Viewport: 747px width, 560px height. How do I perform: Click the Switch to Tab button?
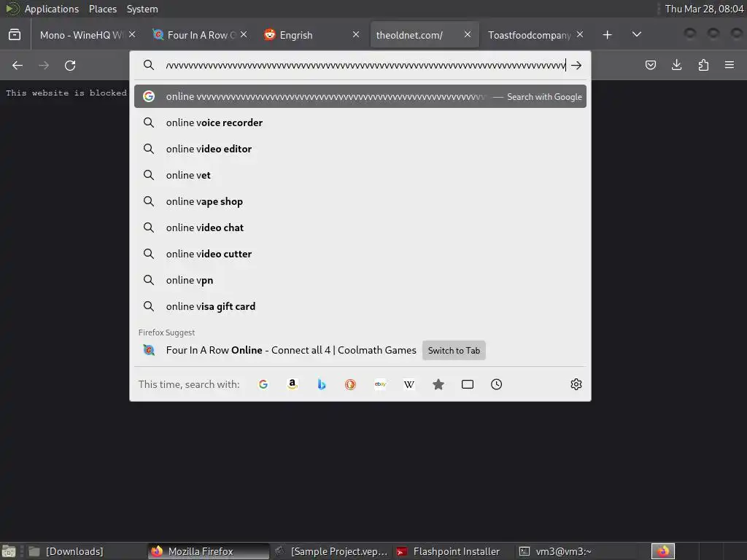coord(454,351)
